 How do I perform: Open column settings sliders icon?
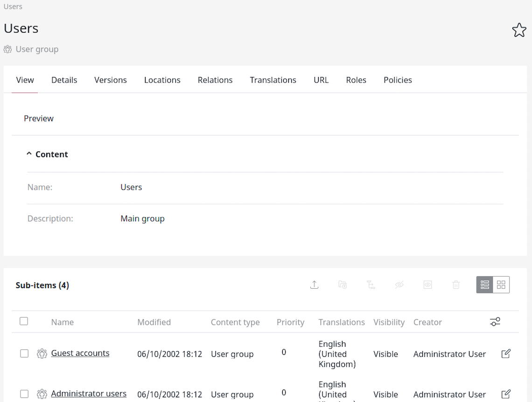pos(495,322)
